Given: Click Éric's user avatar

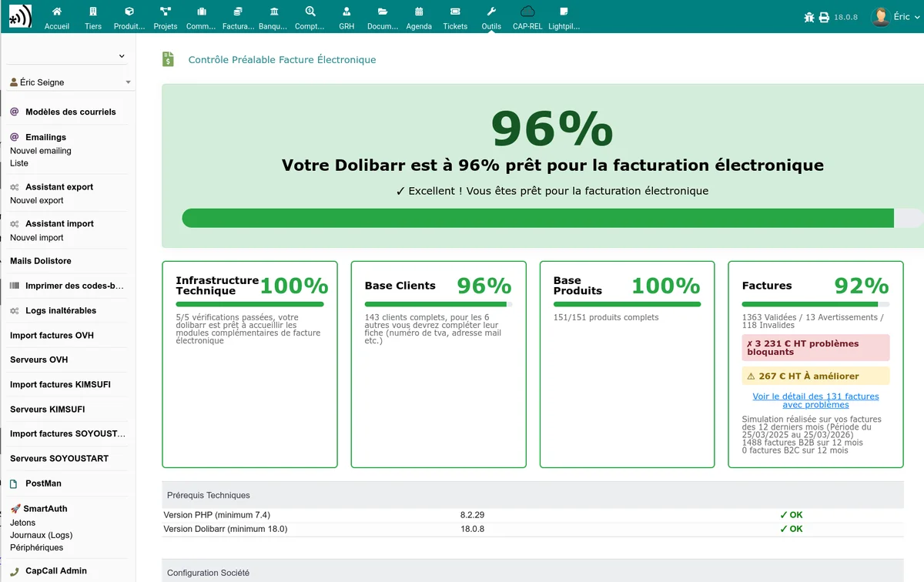Looking at the screenshot, I should pos(881,17).
